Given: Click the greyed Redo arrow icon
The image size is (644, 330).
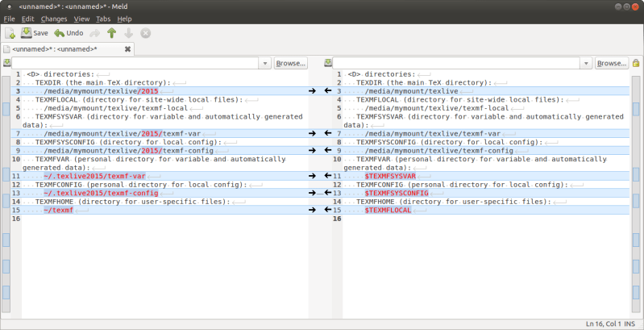Looking at the screenshot, I should 95,33.
